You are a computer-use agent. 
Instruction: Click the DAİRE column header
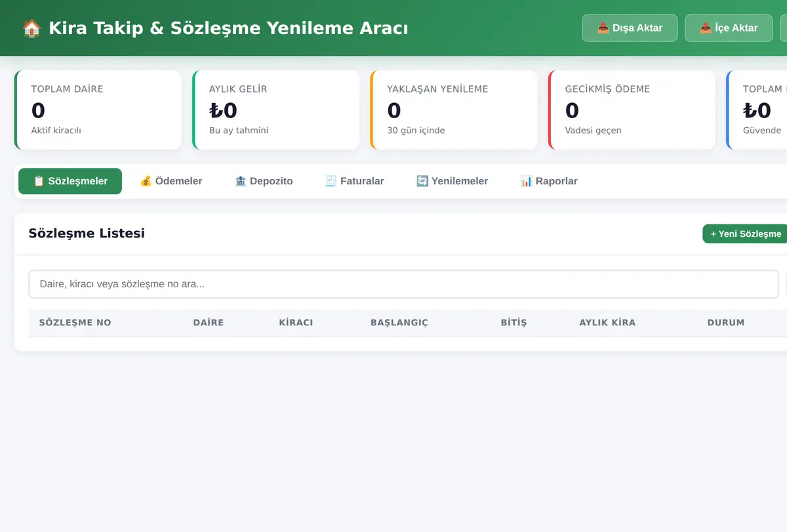(x=209, y=323)
